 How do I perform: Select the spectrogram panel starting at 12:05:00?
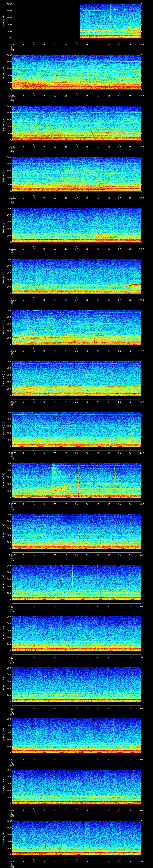[77, 72]
